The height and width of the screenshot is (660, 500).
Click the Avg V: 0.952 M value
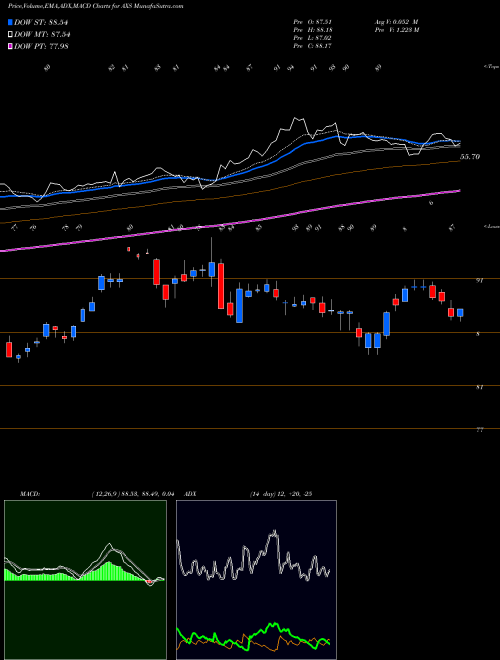396,21
